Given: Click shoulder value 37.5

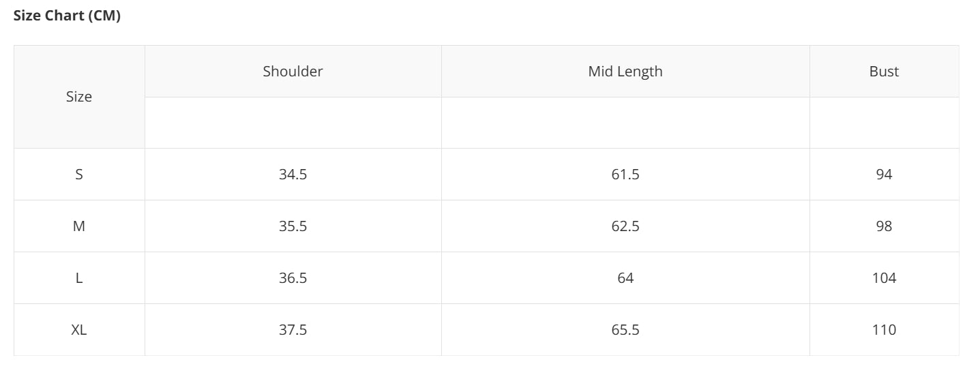Looking at the screenshot, I should (x=293, y=330).
